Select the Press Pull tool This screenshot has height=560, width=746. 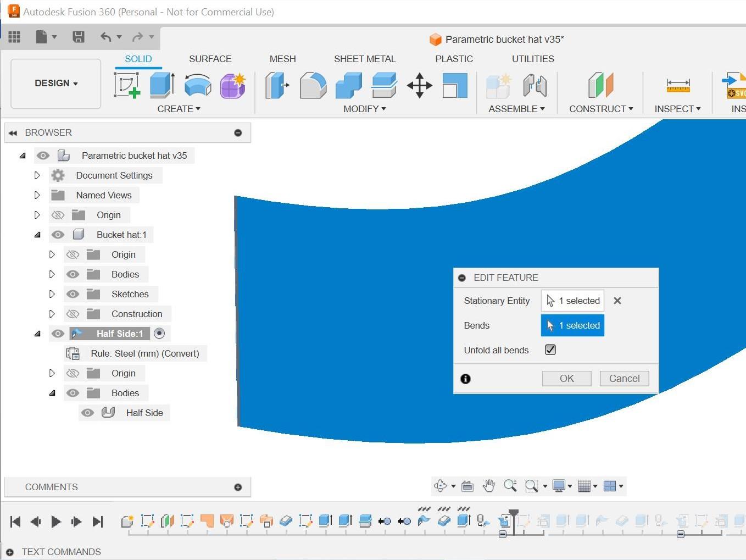pos(277,85)
